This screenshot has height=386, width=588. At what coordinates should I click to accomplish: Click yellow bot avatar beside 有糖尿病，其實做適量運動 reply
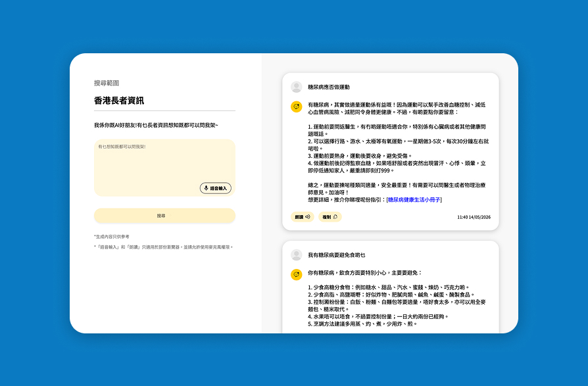point(296,107)
